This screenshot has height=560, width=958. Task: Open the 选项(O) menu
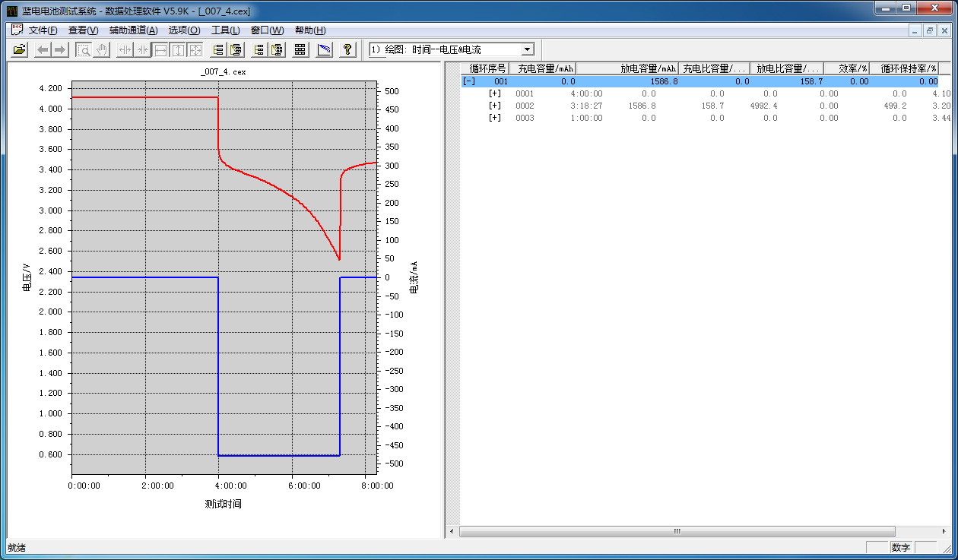coord(184,30)
